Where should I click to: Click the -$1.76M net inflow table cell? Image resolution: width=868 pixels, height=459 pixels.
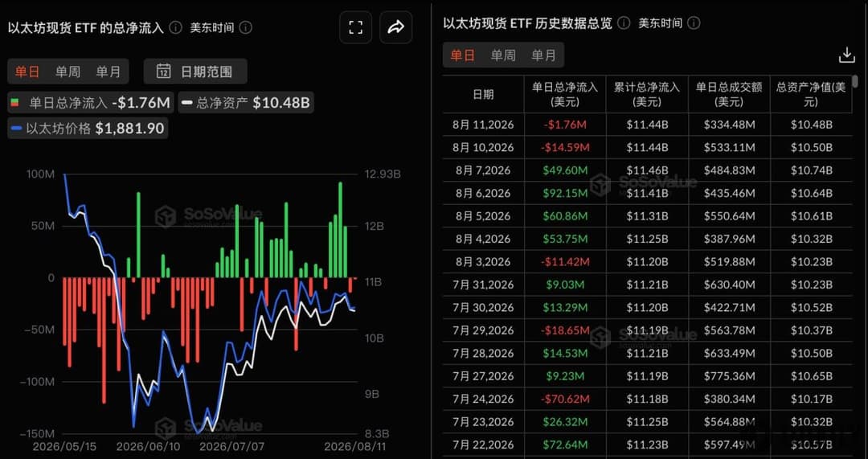pos(565,125)
